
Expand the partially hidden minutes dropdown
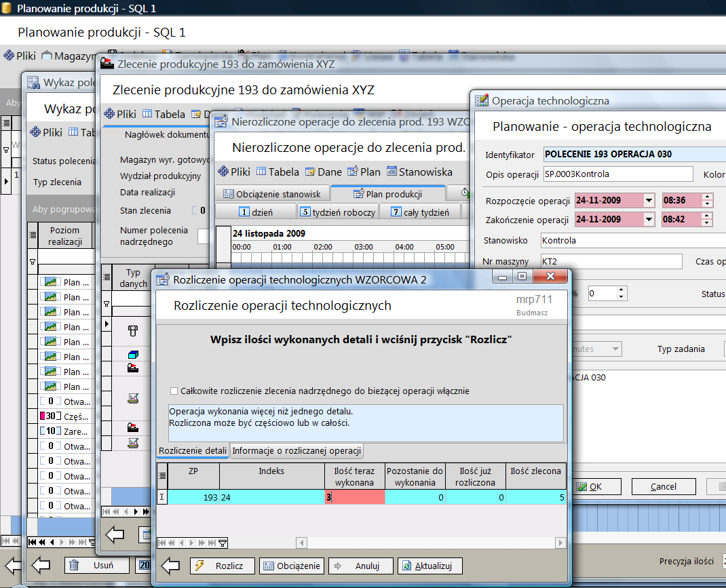click(615, 349)
